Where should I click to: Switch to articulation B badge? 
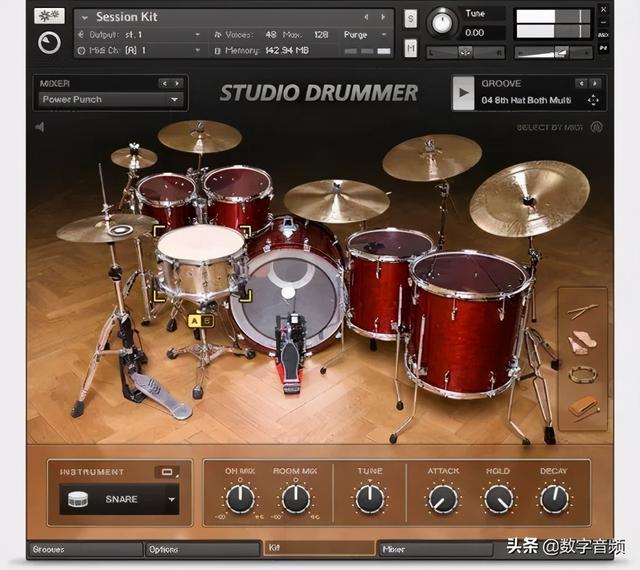click(207, 321)
